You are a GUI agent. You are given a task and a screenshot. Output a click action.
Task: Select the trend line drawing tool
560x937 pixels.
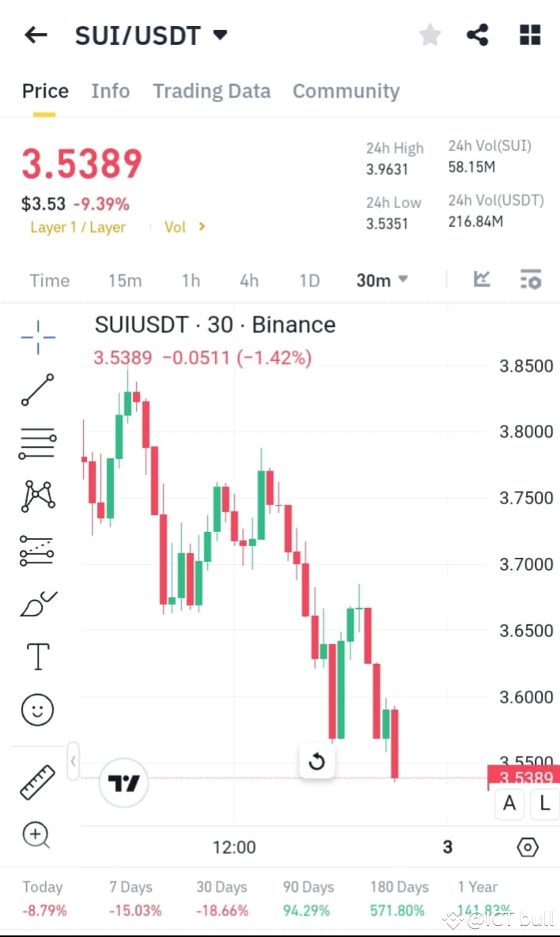pos(37,391)
